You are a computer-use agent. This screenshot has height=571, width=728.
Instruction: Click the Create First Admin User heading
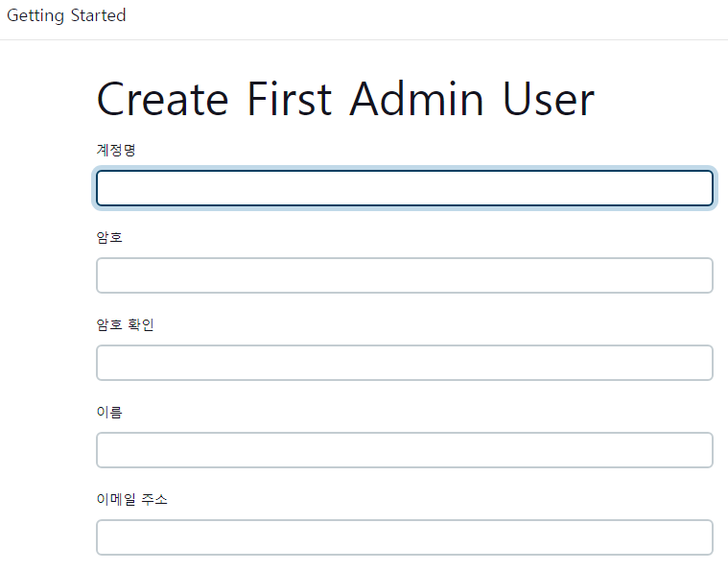345,99
